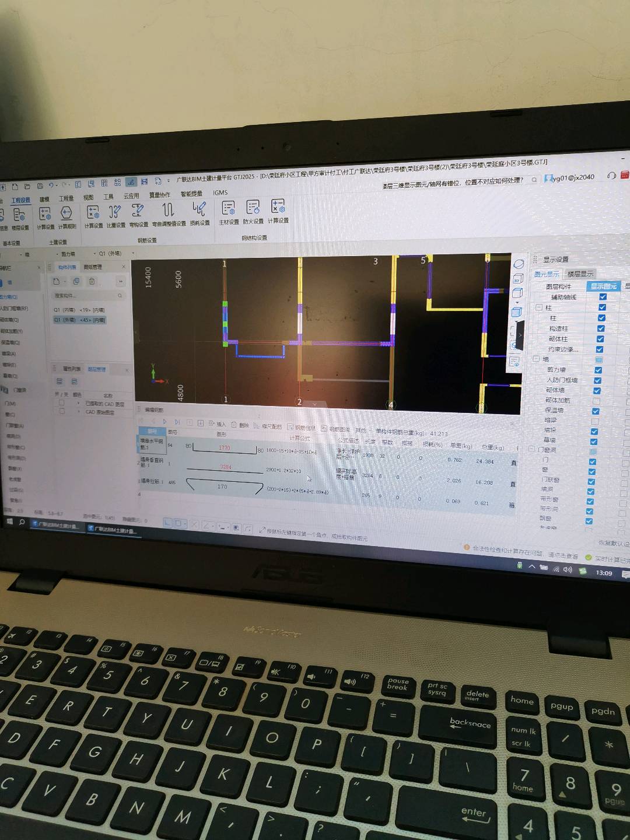Click the search magnifier in title bar
Image resolution: width=630 pixels, height=840 pixels.
(x=534, y=180)
